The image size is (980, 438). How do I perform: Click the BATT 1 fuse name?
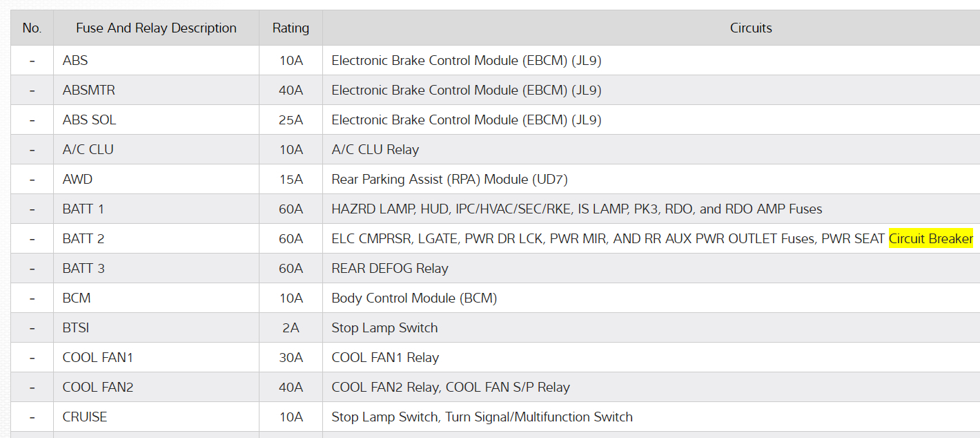pyautogui.click(x=84, y=209)
